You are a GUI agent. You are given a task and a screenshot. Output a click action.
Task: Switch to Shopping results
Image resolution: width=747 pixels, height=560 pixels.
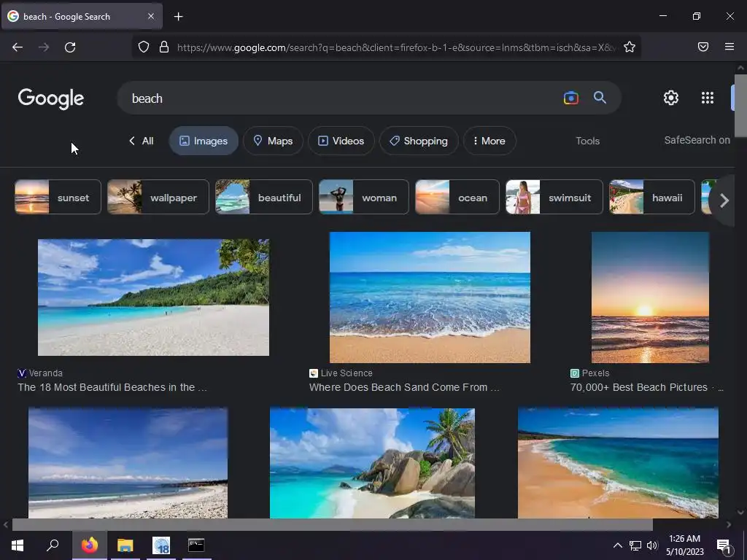pyautogui.click(x=419, y=141)
